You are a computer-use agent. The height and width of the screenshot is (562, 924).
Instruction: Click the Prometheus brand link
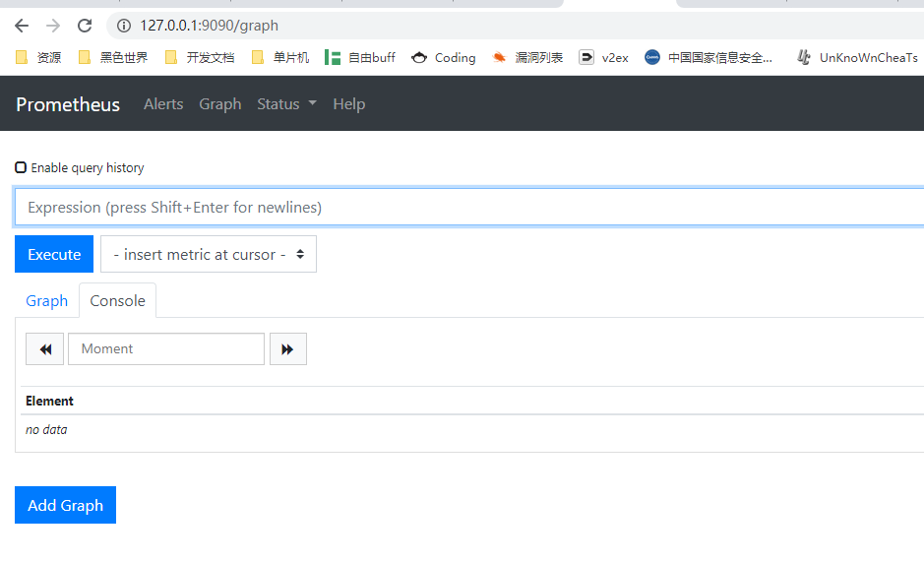(68, 104)
